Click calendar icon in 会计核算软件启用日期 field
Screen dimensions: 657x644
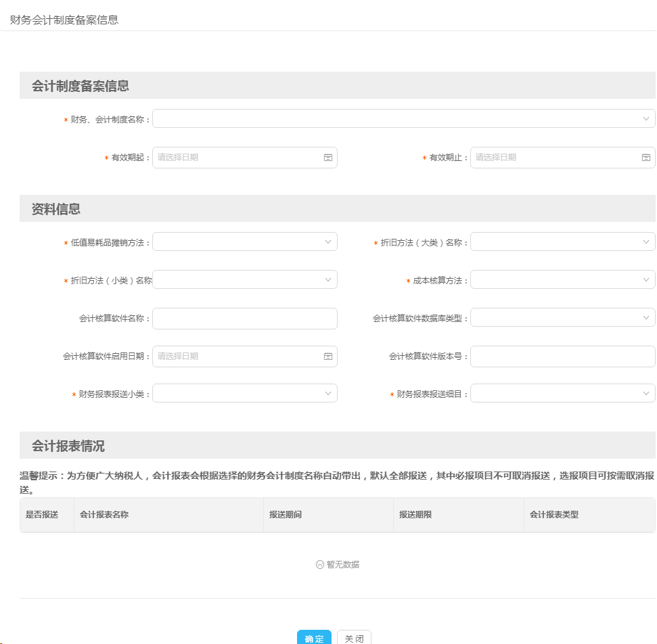pos(328,356)
